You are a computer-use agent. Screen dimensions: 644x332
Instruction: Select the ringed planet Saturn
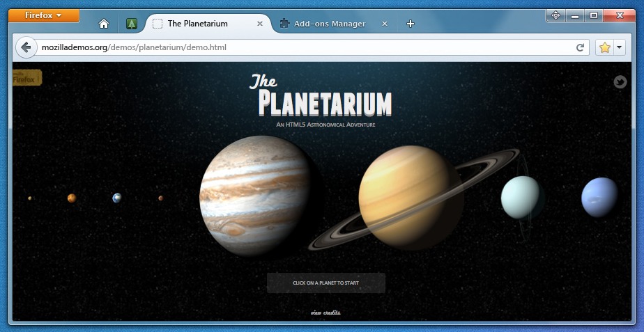(x=411, y=198)
